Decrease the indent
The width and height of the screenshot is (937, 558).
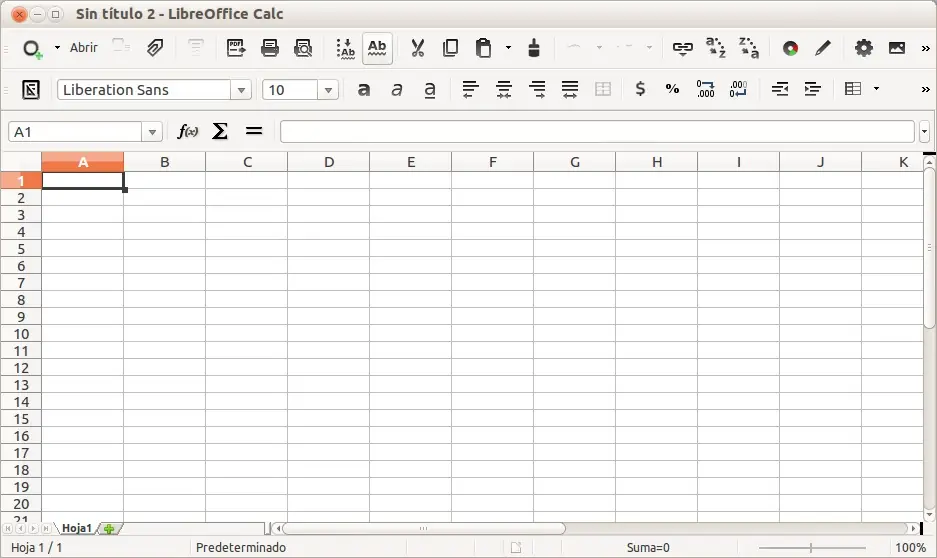(780, 89)
